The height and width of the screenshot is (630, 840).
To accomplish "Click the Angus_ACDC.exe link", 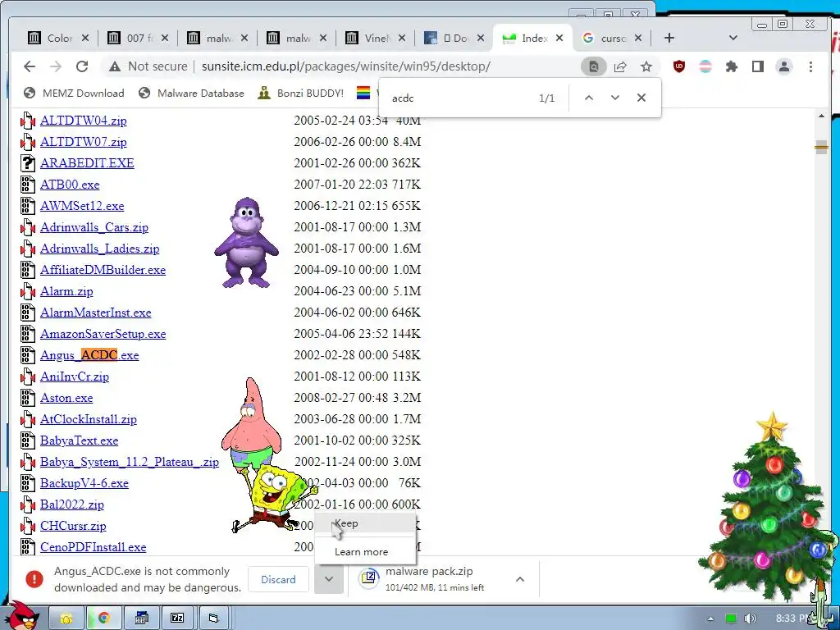I will tap(89, 355).
